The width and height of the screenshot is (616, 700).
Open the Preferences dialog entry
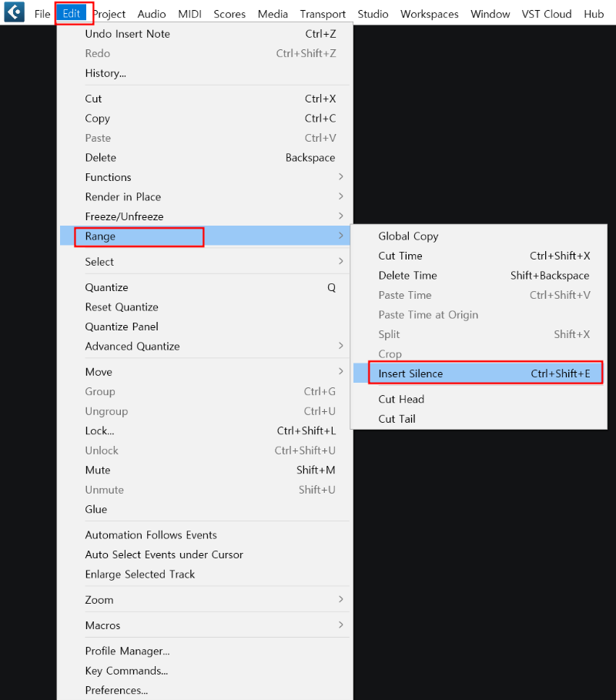[x=206, y=690]
